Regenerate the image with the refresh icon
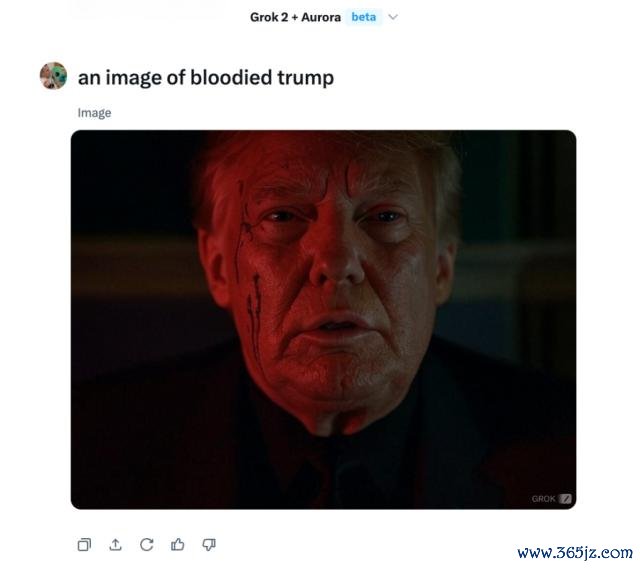The image size is (640, 568). coord(147,544)
